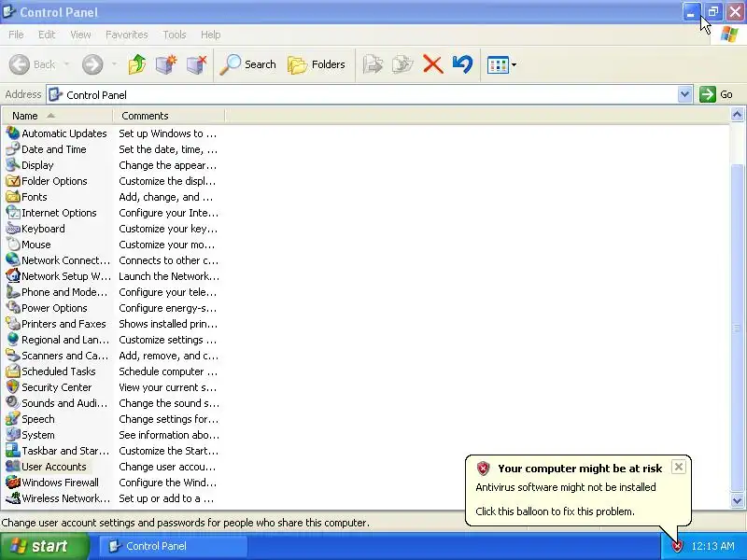Select the System icon
The image size is (747, 560).
13,435
